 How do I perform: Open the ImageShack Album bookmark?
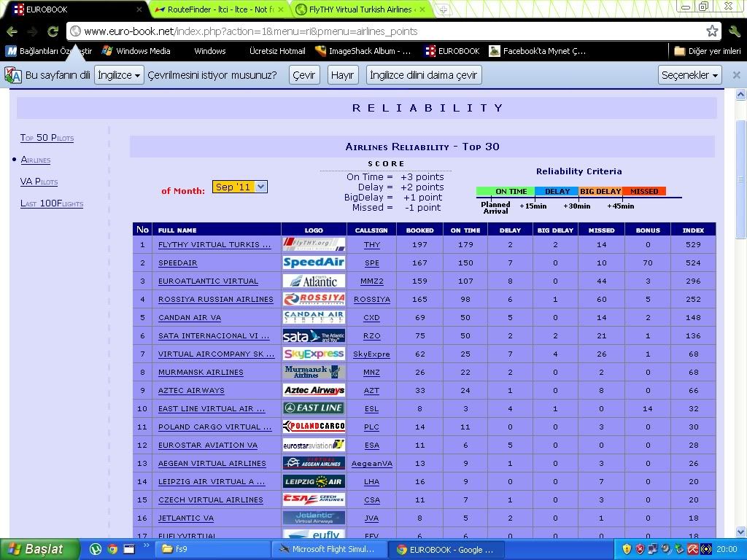point(363,51)
